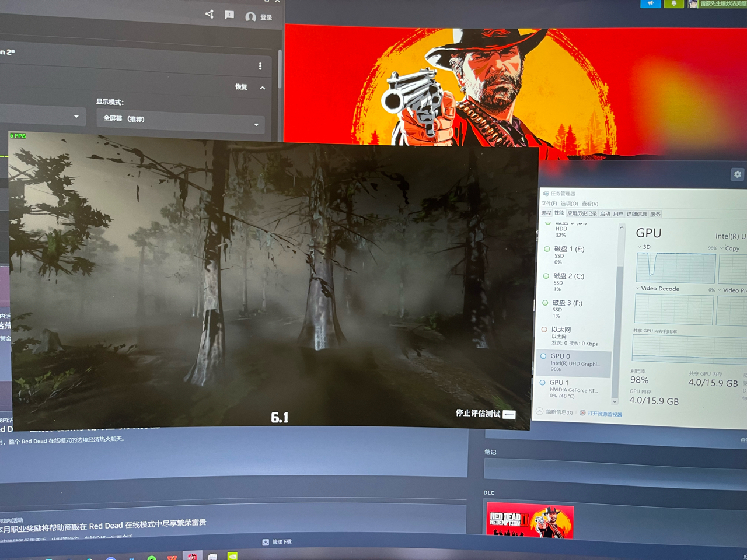The image size is (747, 560).
Task: Switch to the 进程 tab
Action: pyautogui.click(x=545, y=213)
